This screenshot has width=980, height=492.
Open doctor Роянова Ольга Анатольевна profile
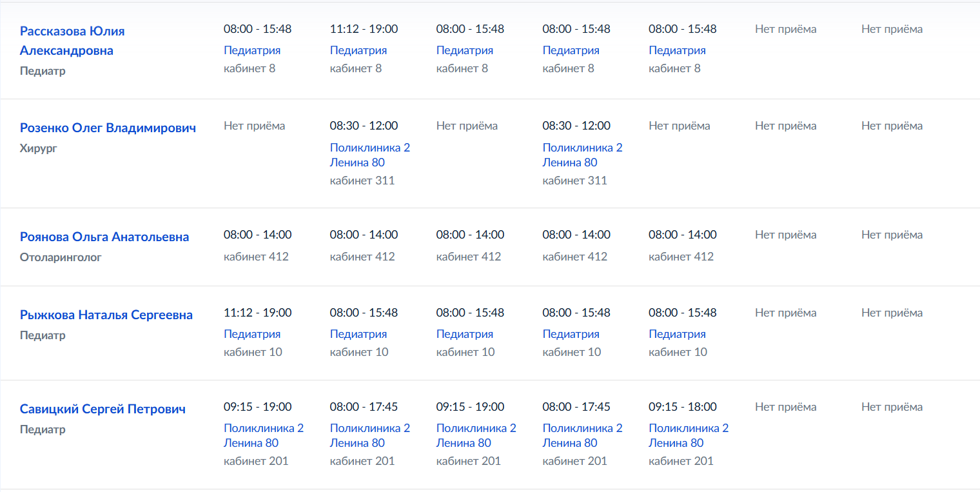coord(104,237)
